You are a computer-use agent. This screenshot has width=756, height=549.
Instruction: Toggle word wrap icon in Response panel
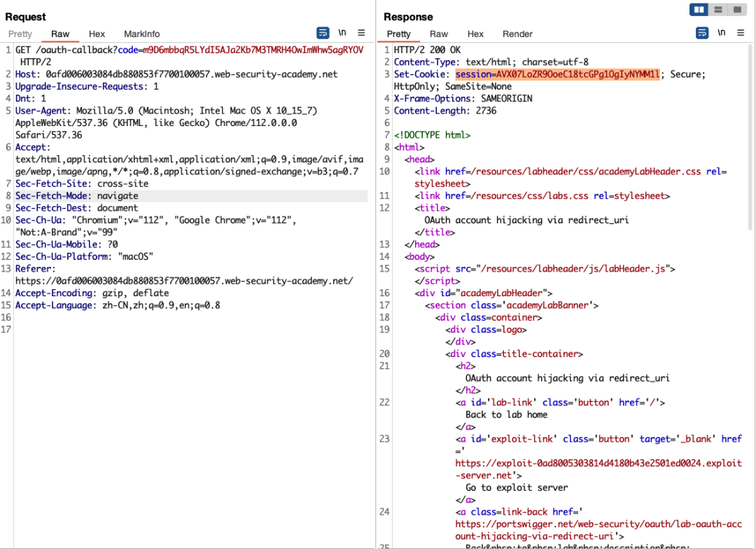702,33
